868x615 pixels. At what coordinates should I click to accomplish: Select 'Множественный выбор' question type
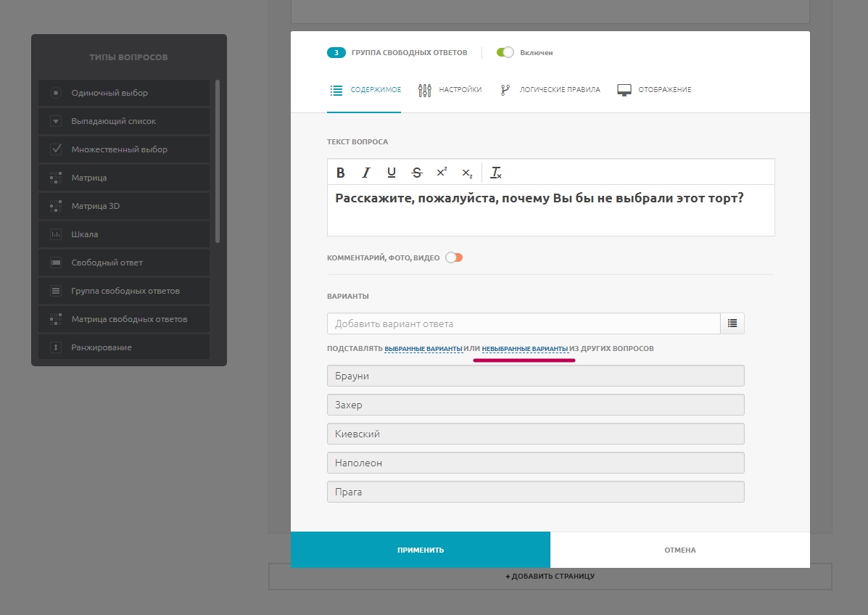click(119, 149)
